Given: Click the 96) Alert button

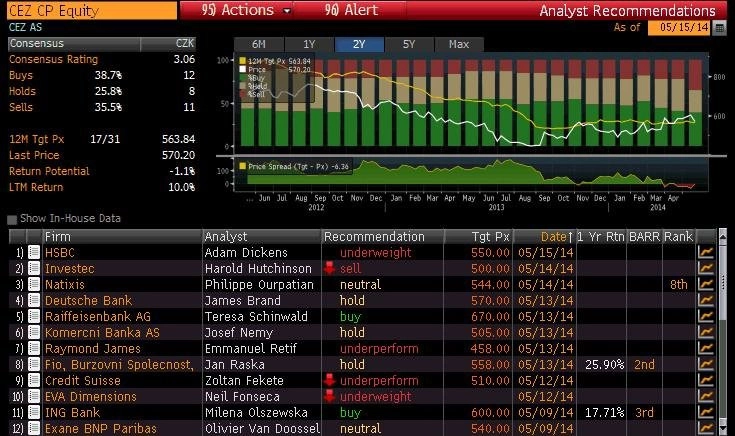Looking at the screenshot, I should click(x=351, y=10).
